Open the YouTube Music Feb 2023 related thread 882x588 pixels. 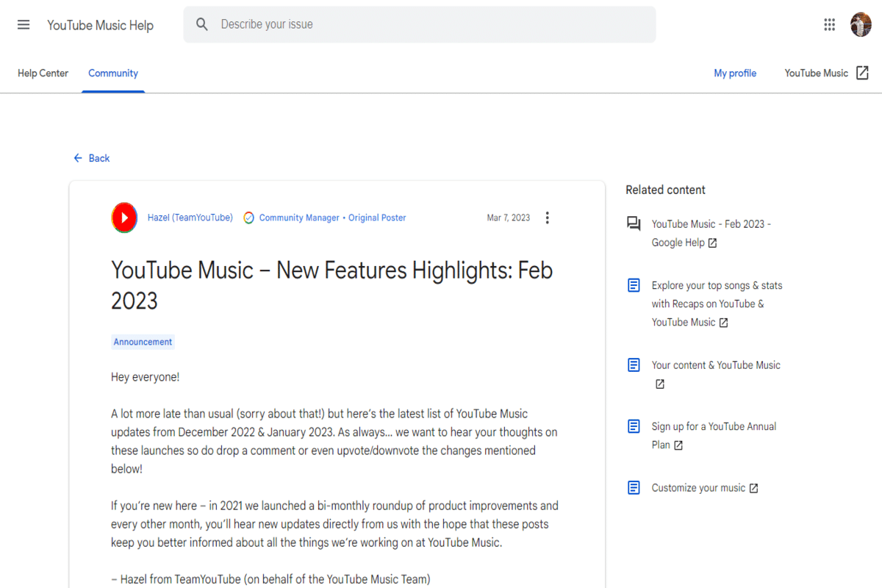711,224
